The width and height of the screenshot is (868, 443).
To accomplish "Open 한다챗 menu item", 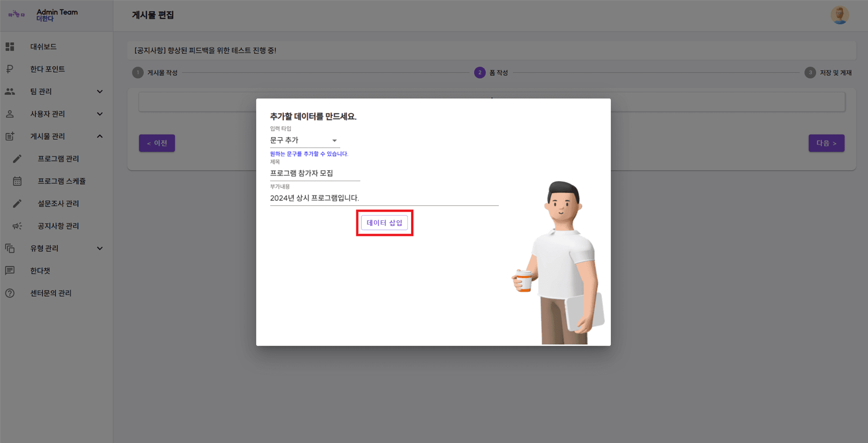I will click(40, 271).
